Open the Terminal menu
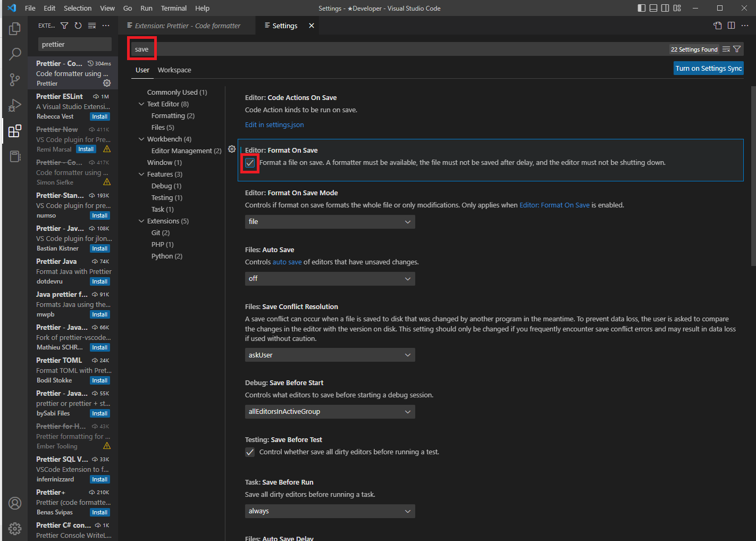 (174, 8)
